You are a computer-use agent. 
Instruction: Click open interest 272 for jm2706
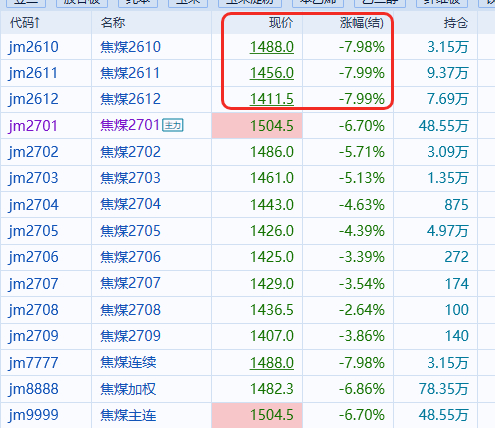click(x=456, y=257)
